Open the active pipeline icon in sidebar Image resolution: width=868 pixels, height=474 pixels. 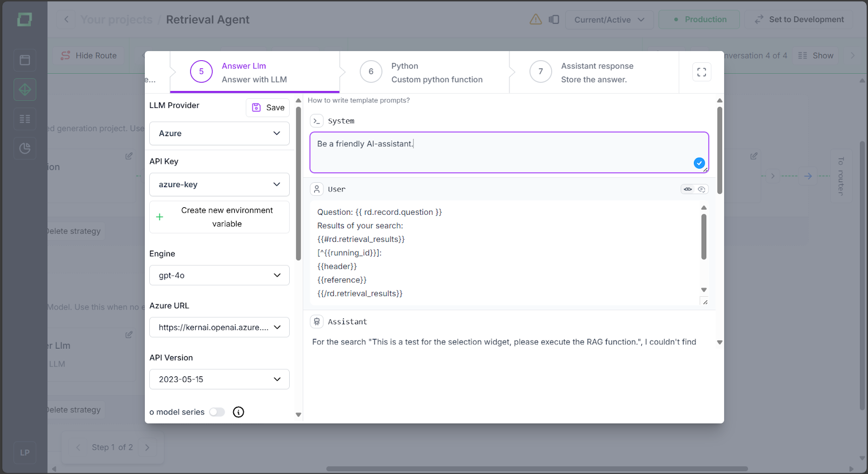[25, 89]
